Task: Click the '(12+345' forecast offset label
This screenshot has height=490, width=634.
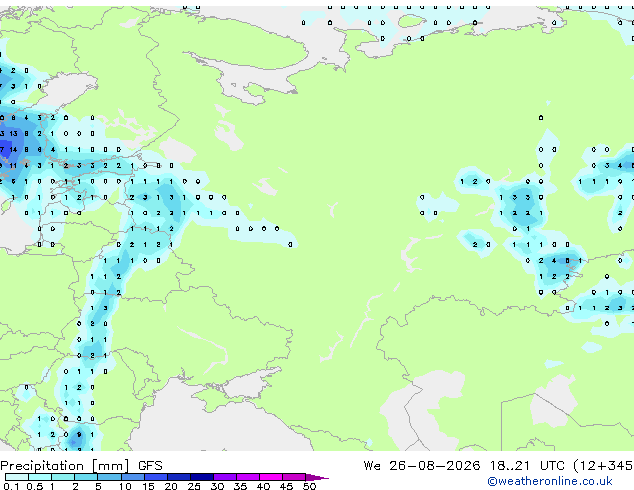Action: 603,466
